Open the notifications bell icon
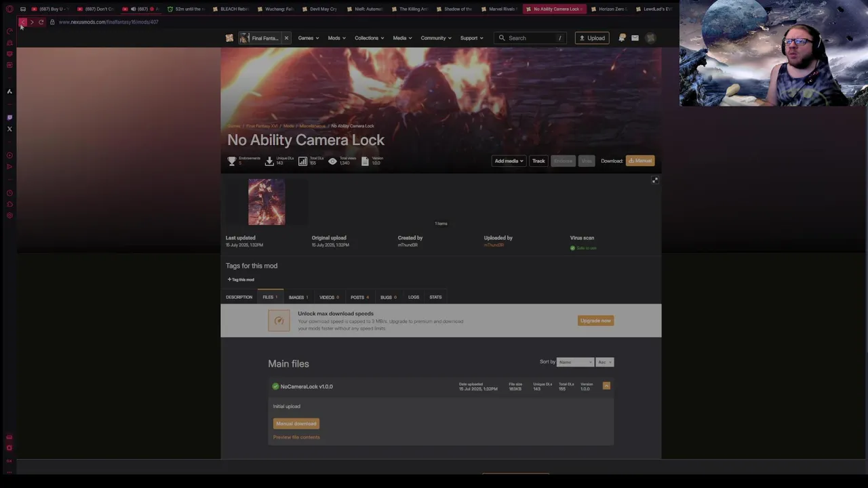868x488 pixels. 621,38
